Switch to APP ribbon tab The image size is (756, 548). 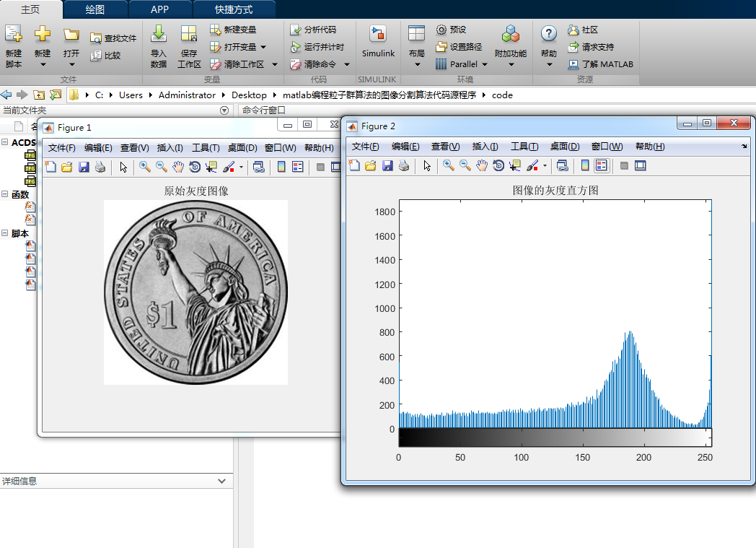click(x=159, y=9)
